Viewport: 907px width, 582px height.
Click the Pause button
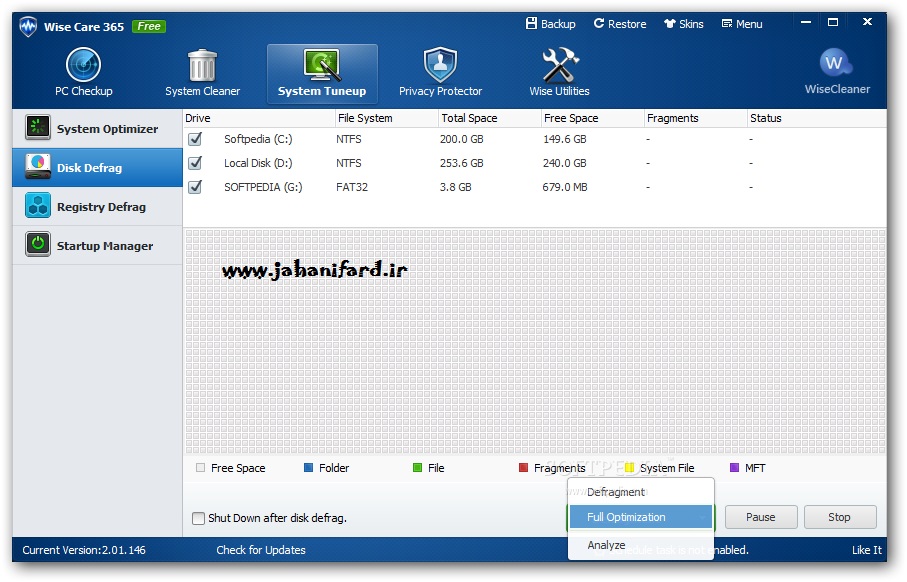(x=760, y=517)
